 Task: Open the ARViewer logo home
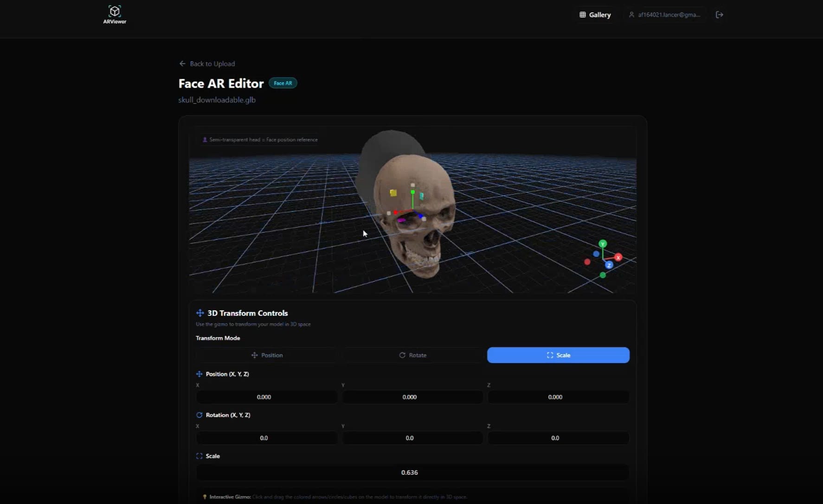coord(115,14)
